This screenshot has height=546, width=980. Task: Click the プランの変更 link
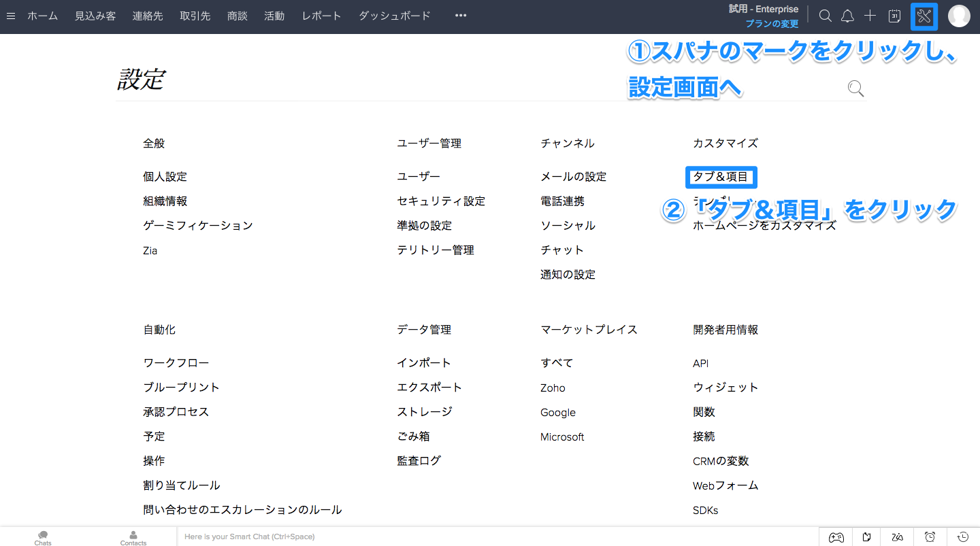pyautogui.click(x=772, y=24)
